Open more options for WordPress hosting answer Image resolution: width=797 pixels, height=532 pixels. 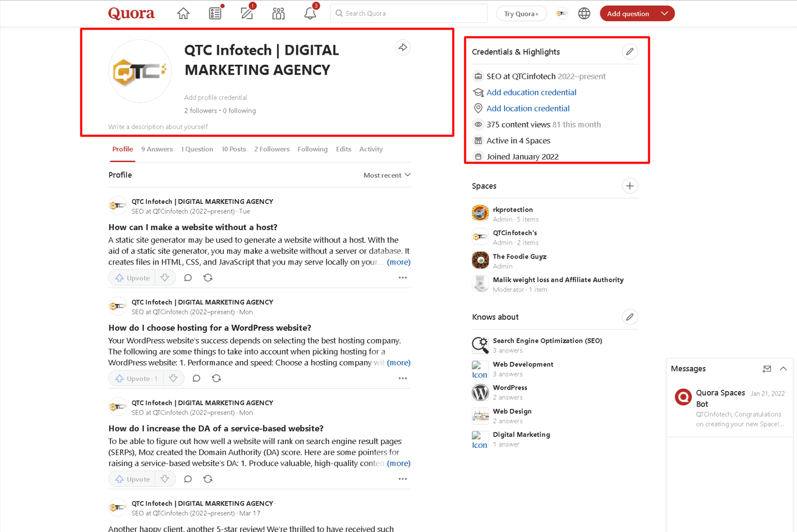(x=402, y=378)
